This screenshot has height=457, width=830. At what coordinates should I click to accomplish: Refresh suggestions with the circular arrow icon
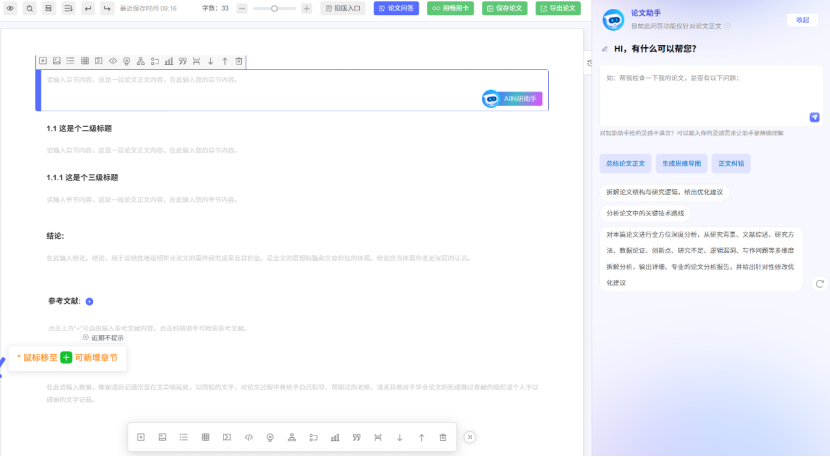(819, 284)
